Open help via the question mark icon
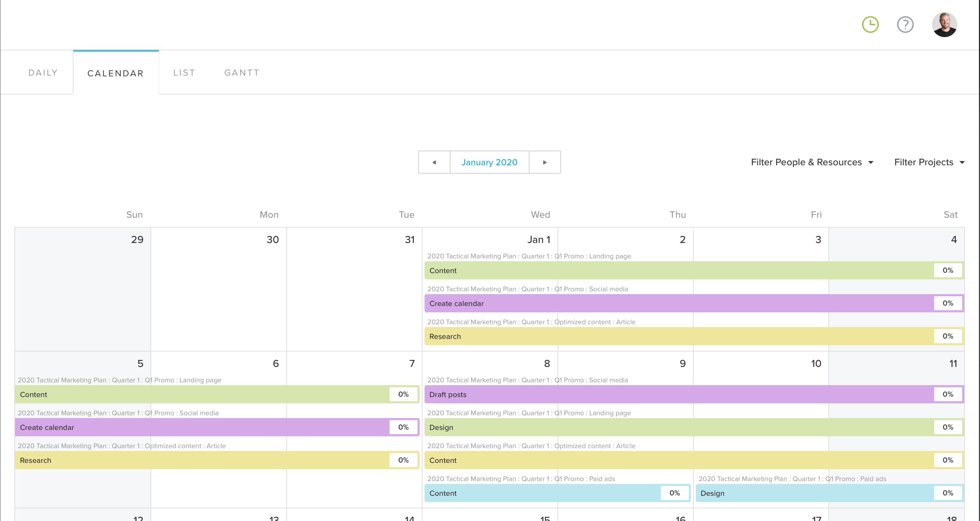The height and width of the screenshot is (521, 980). 905,25
